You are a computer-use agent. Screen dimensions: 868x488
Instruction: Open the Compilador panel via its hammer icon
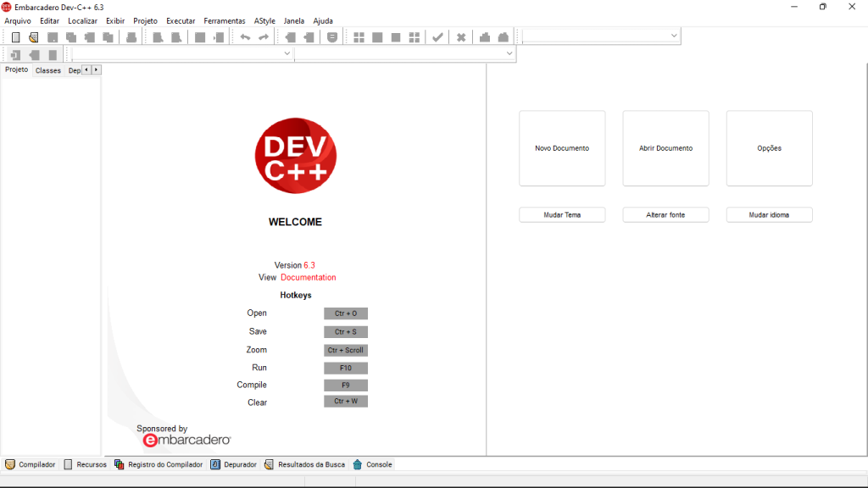8,464
